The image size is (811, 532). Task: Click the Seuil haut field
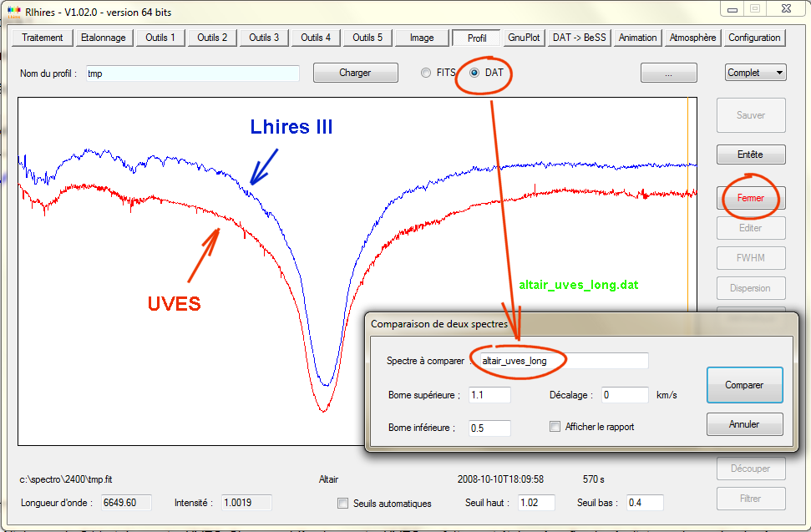(x=536, y=503)
